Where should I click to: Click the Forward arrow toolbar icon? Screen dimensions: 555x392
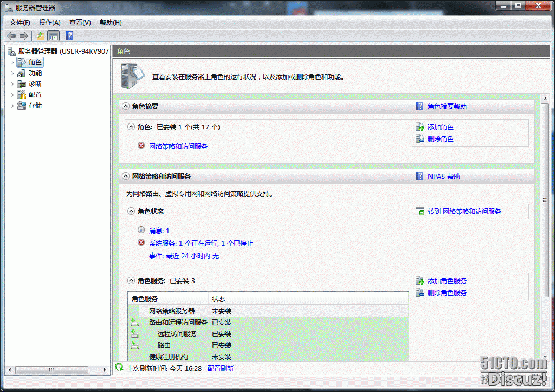tap(24, 36)
